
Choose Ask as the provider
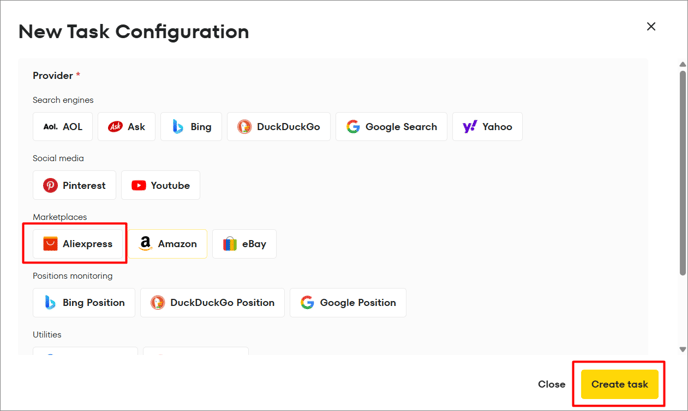pos(126,127)
